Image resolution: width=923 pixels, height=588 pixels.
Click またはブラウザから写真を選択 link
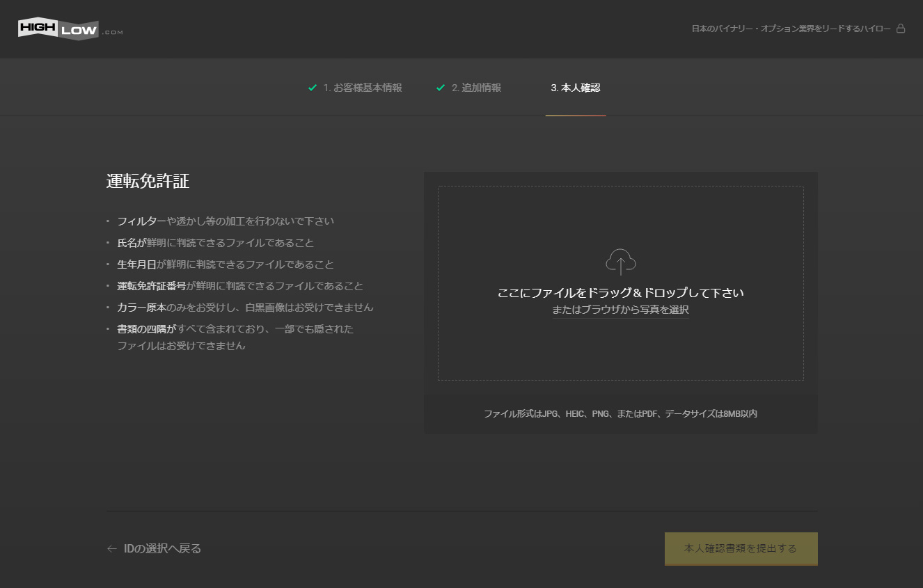(621, 310)
